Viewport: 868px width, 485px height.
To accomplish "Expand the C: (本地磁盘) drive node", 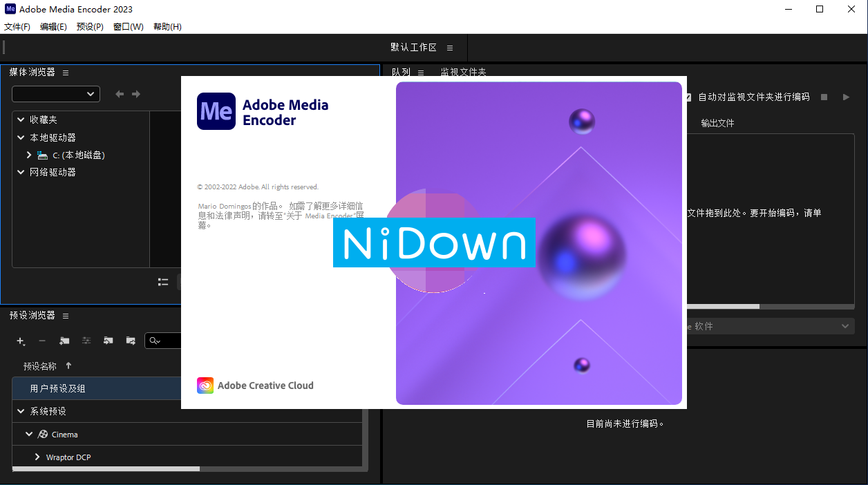I will tap(29, 155).
